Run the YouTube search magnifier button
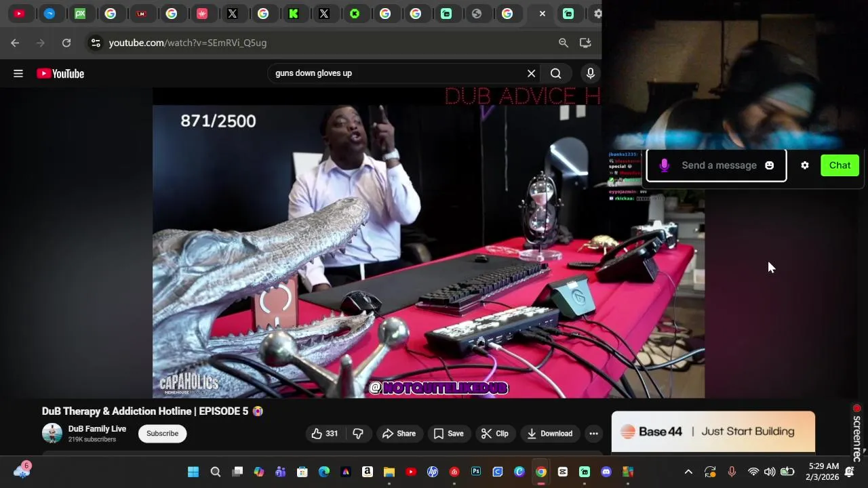Image resolution: width=868 pixels, height=488 pixels. click(555, 73)
